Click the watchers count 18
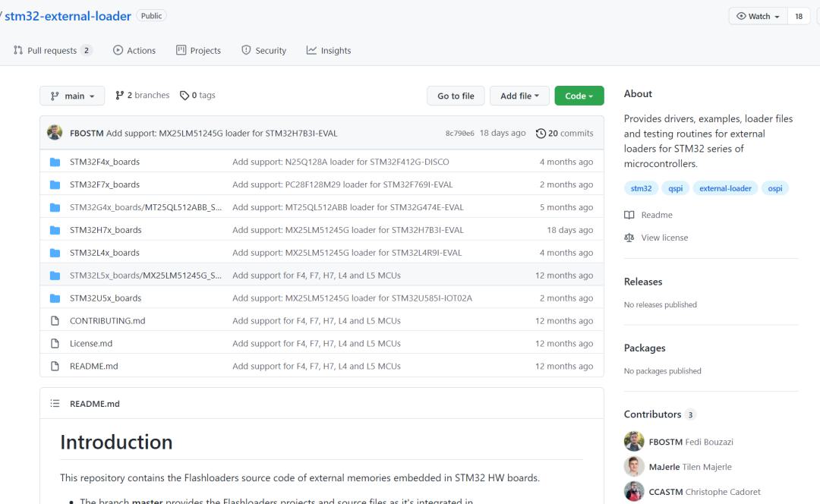 pos(799,16)
